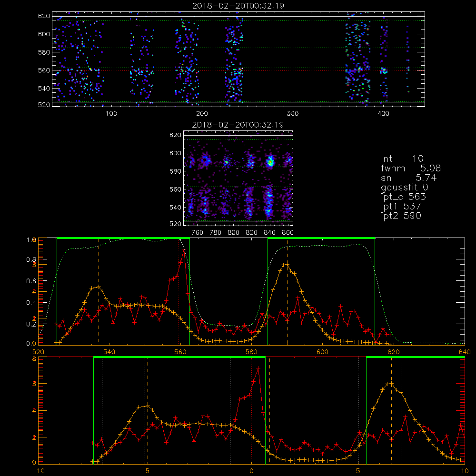Image resolution: width=476 pixels, height=476 pixels.
Task: Click the 'gaussfit 0' status line
Action: point(405,187)
